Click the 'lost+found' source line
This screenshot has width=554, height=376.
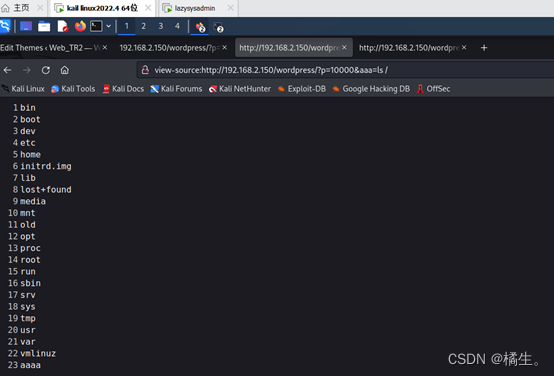click(46, 189)
